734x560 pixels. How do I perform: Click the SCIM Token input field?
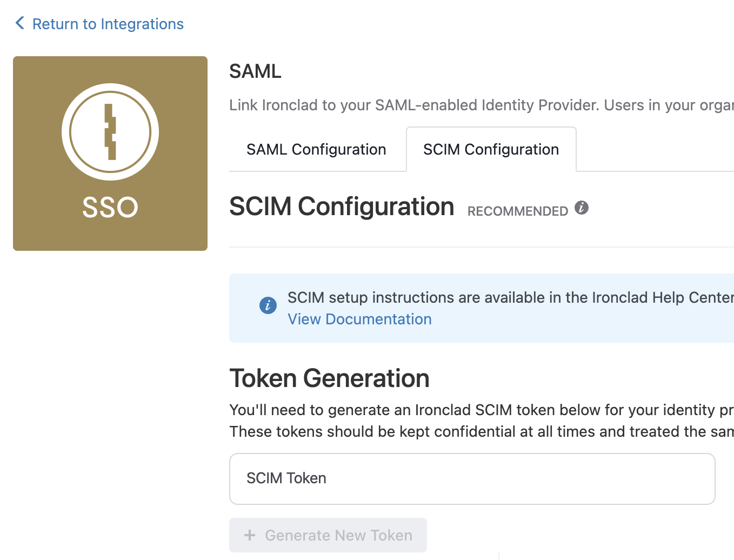[x=472, y=478]
